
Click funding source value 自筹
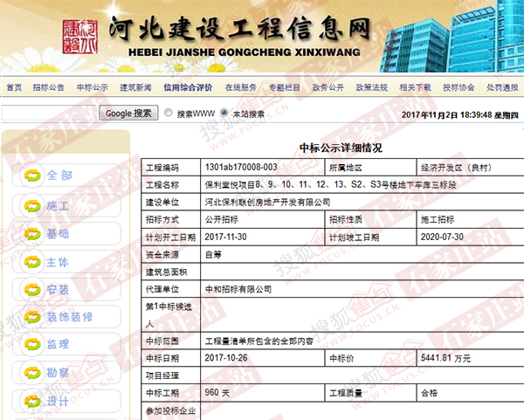pyautogui.click(x=213, y=255)
